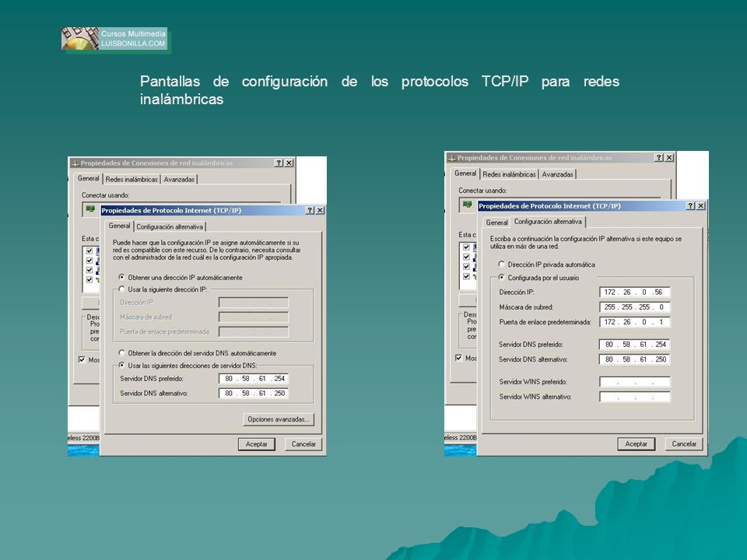This screenshot has height=560, width=747.
Task: Click 'Puerta de enlace predeterminada' field with 172.26.0.1
Action: click(635, 322)
